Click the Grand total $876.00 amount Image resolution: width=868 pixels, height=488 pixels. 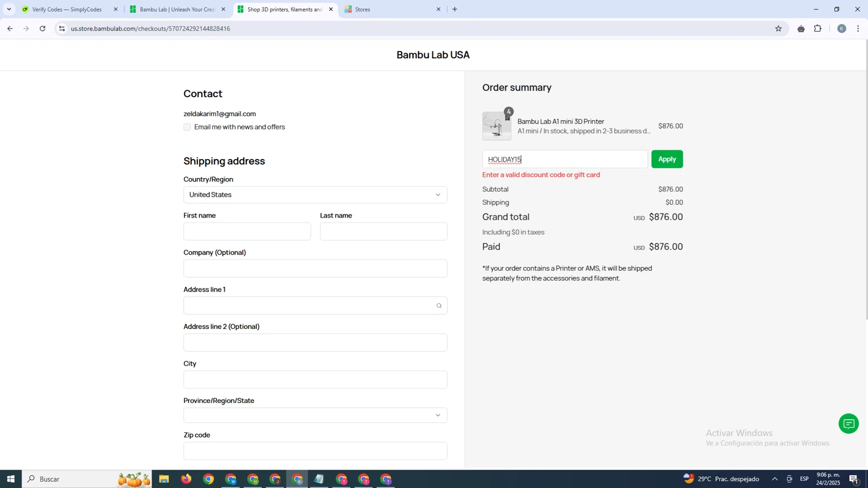click(665, 217)
